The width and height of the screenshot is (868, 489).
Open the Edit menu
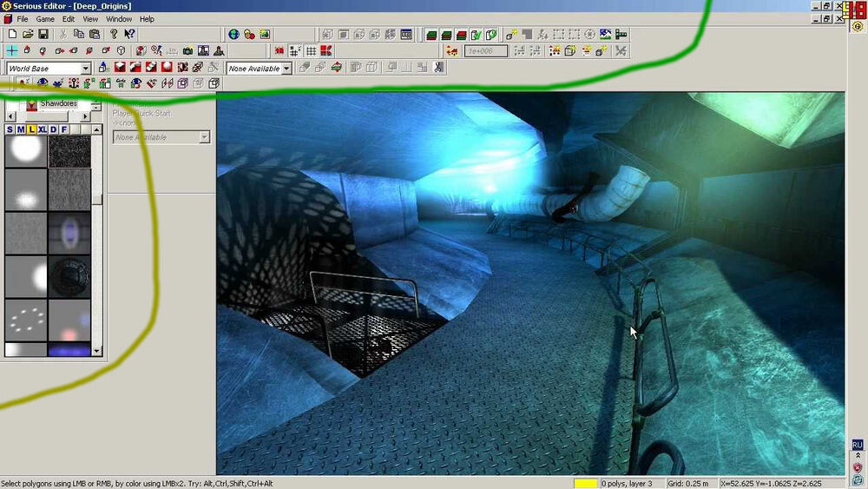[68, 19]
